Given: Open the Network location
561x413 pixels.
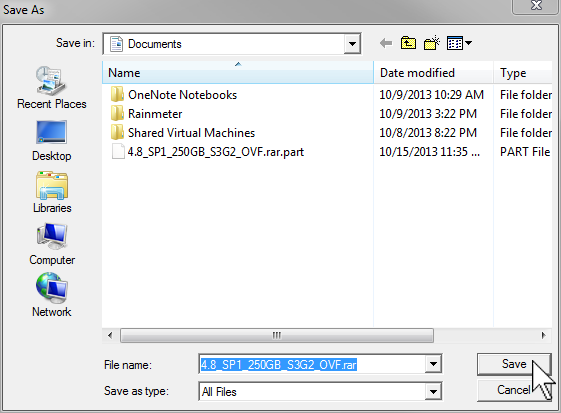Looking at the screenshot, I should (x=52, y=295).
